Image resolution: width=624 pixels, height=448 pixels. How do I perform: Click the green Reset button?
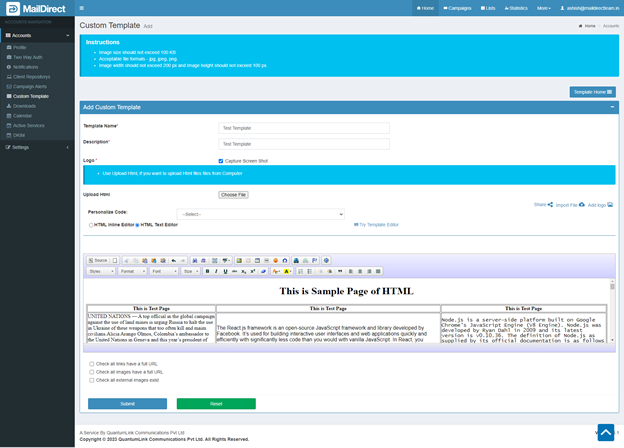(x=216, y=404)
